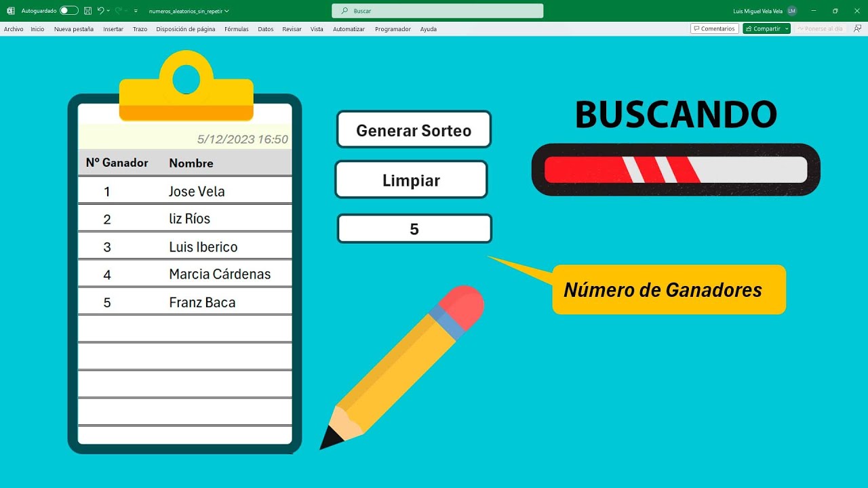Switch to the Fórmulas tab
Image resolution: width=868 pixels, height=488 pixels.
237,29
